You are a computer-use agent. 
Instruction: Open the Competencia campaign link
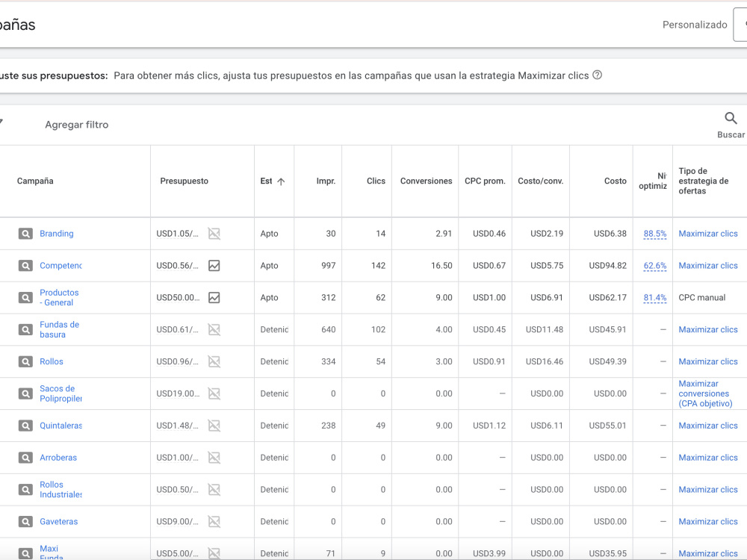coord(61,266)
